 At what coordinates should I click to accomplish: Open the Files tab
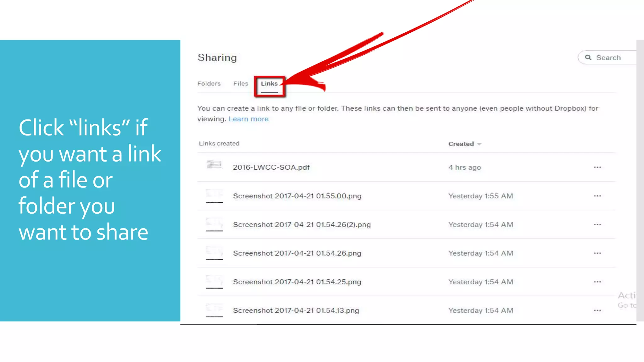[241, 84]
